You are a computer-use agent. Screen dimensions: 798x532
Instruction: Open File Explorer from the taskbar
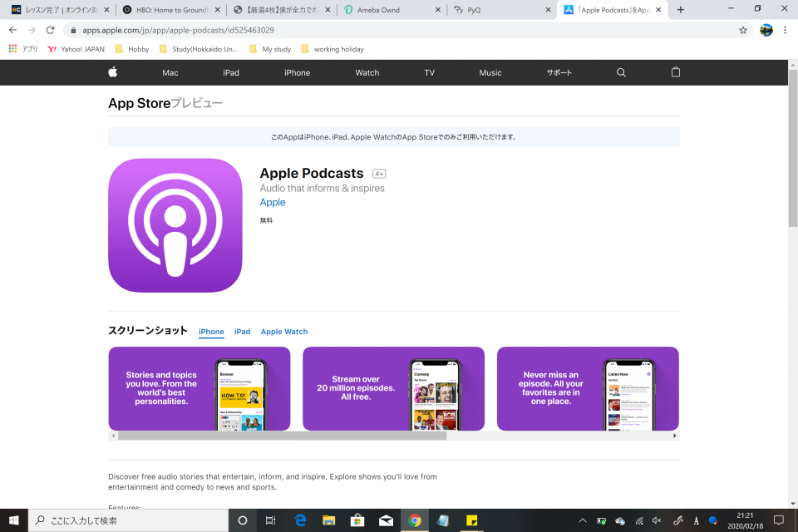[329, 520]
